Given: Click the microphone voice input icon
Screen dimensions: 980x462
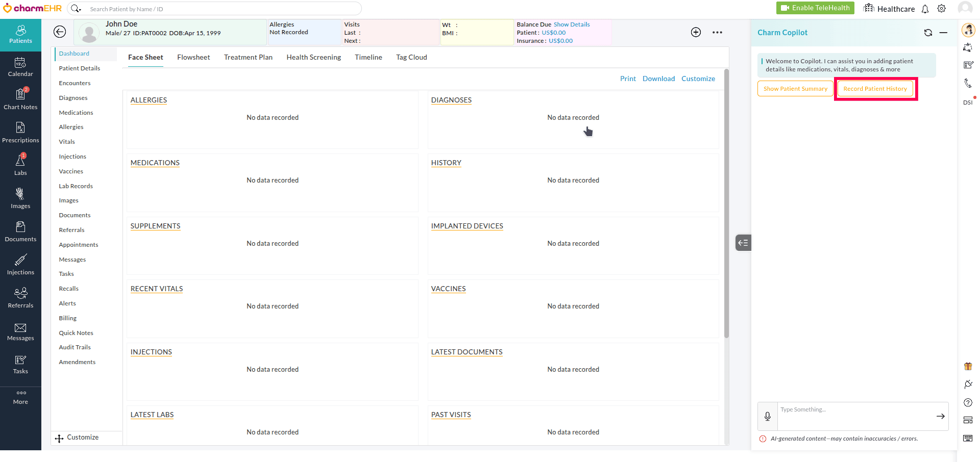Looking at the screenshot, I should click(x=767, y=416).
